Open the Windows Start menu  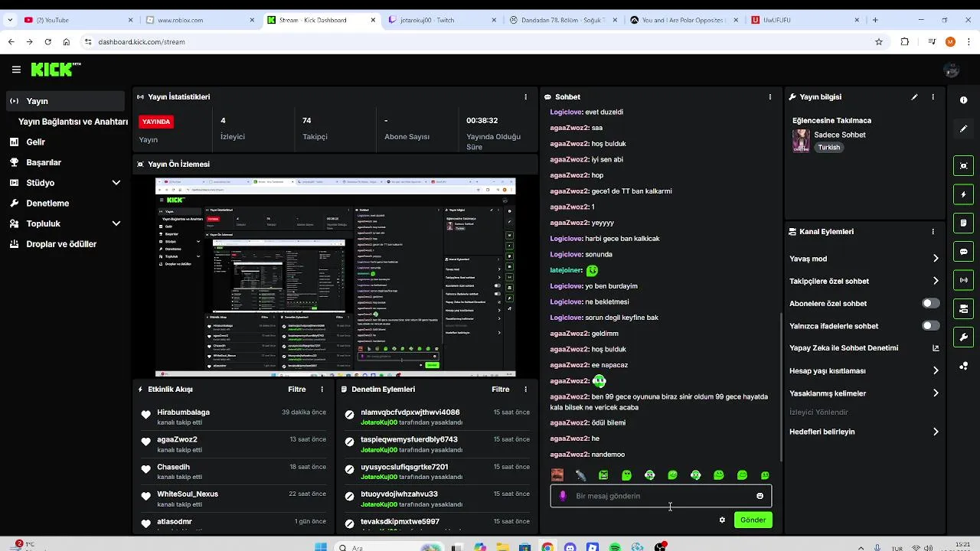[x=321, y=547]
